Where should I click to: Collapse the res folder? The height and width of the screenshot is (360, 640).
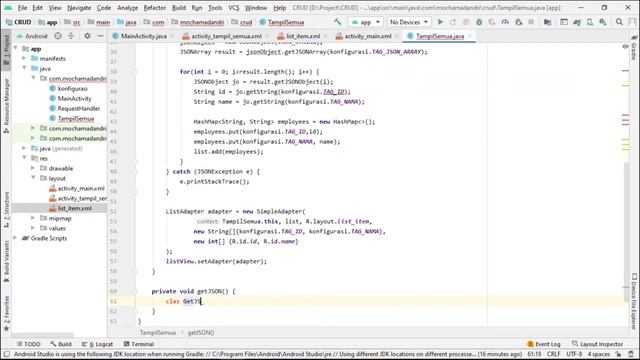tap(24, 158)
